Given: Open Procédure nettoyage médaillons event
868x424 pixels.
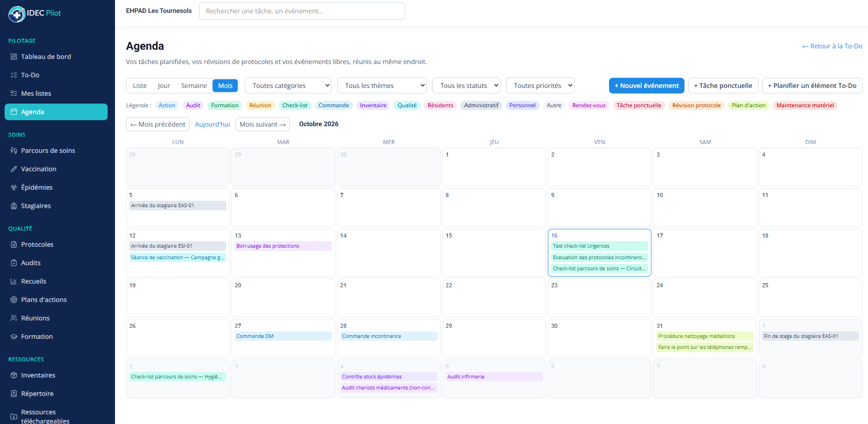Looking at the screenshot, I should coord(705,336).
